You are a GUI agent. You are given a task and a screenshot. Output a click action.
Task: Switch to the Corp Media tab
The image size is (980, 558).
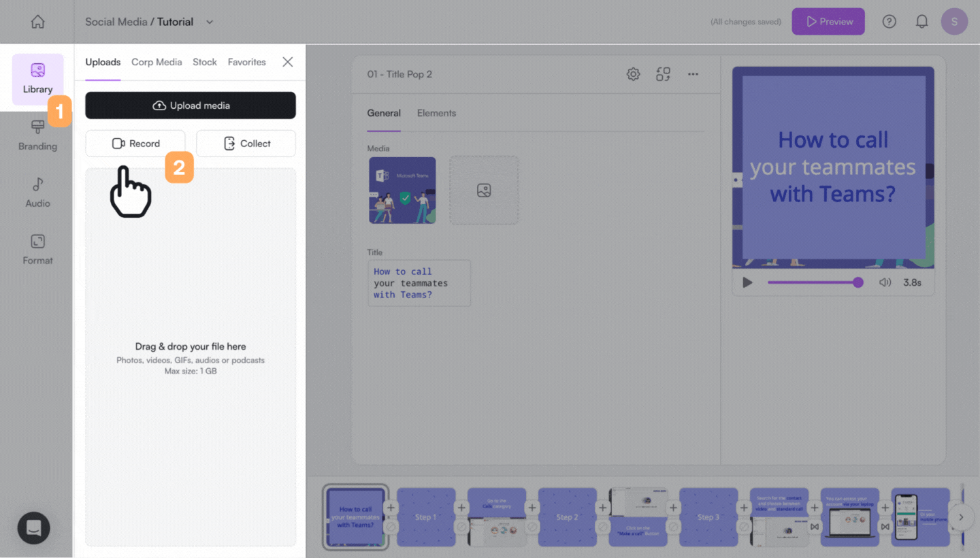coord(157,62)
